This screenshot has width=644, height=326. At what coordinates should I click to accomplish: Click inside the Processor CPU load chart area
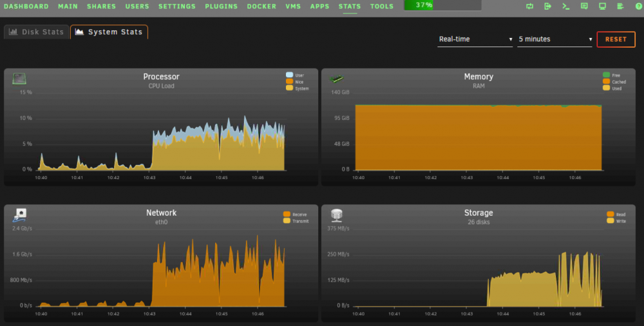[x=160, y=131]
